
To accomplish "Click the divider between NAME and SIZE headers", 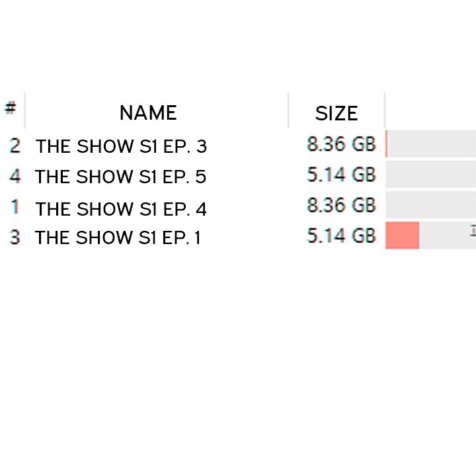I will click(x=289, y=111).
